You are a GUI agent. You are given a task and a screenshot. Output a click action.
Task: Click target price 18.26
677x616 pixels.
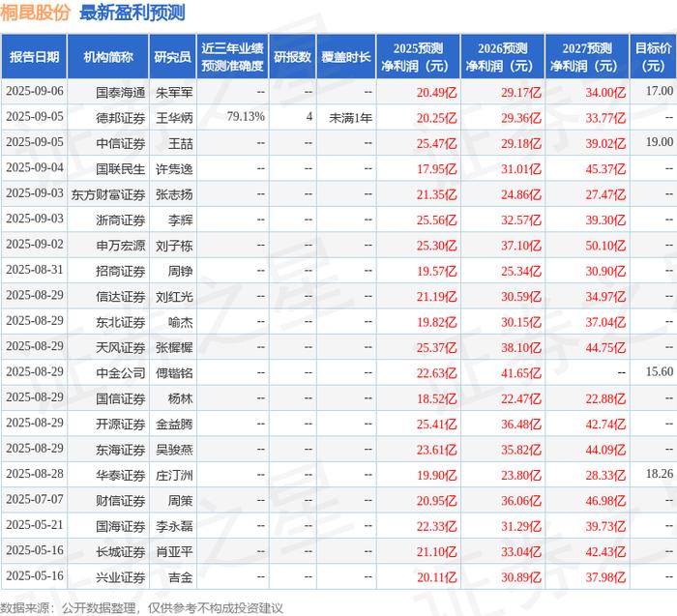660,474
